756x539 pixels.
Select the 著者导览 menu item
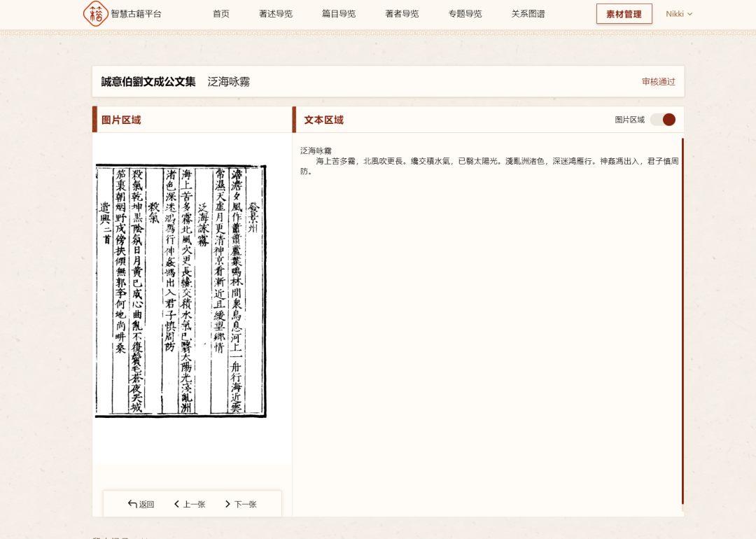tap(402, 14)
